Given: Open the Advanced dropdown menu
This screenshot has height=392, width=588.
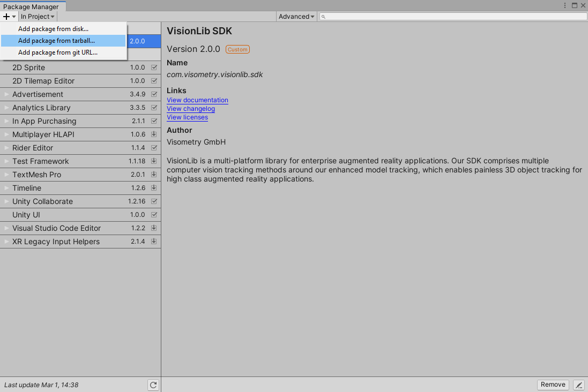Looking at the screenshot, I should pos(296,17).
